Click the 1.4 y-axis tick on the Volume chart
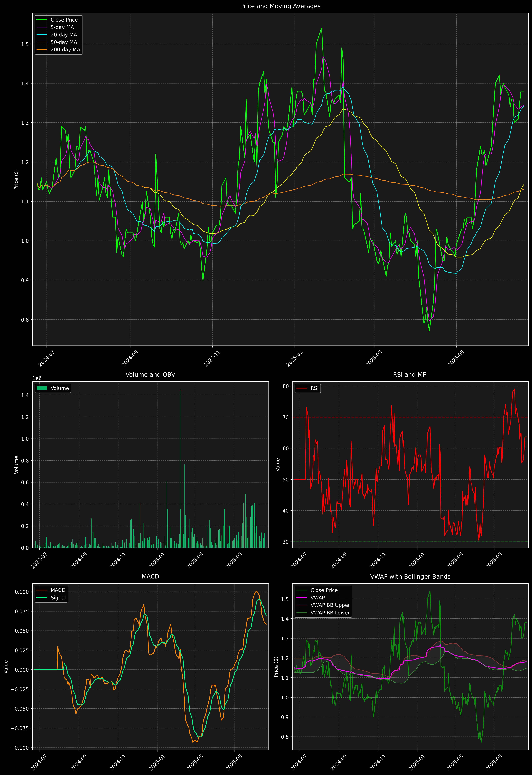This screenshot has height=775, width=532. point(25,395)
